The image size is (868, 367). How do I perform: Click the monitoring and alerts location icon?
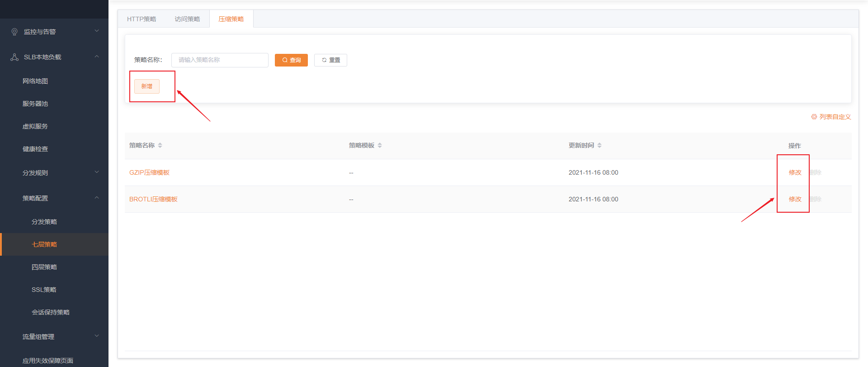point(14,32)
